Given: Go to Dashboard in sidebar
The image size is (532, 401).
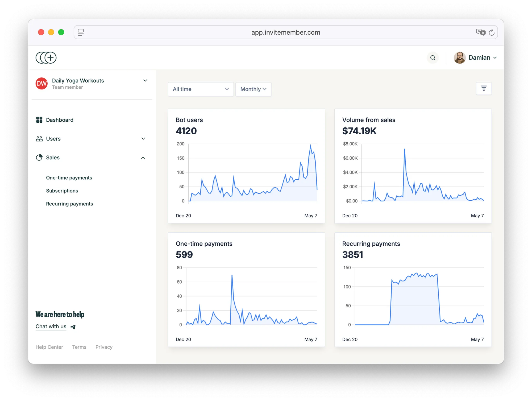Looking at the screenshot, I should [x=60, y=120].
